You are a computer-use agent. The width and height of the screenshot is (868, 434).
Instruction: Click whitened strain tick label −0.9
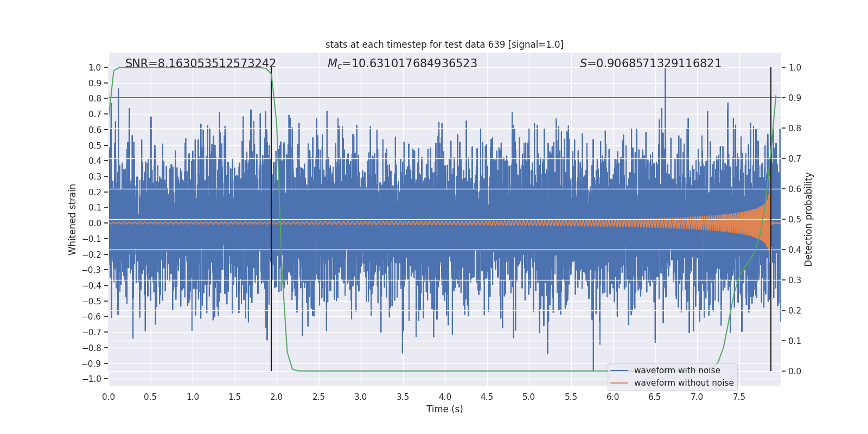(x=92, y=363)
